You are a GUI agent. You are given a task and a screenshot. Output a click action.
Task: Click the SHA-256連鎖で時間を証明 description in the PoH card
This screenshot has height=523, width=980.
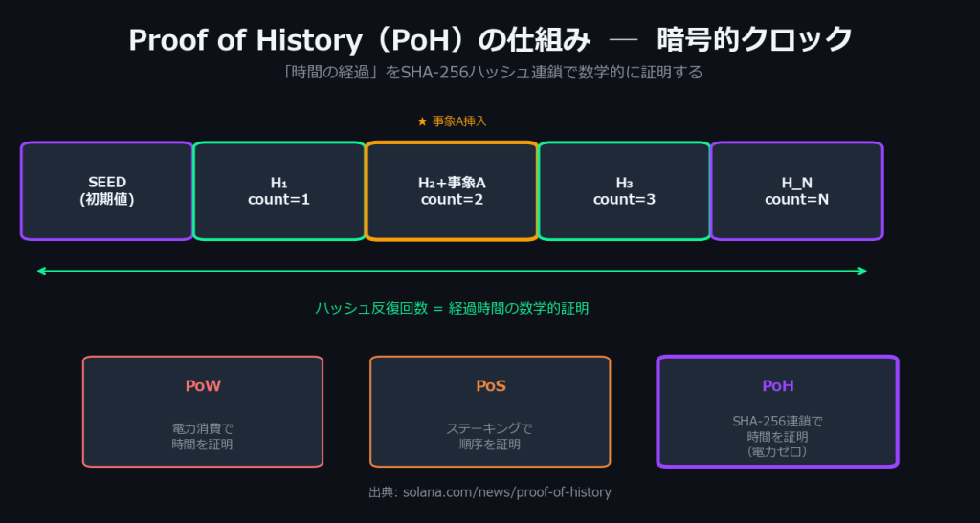tap(777, 428)
